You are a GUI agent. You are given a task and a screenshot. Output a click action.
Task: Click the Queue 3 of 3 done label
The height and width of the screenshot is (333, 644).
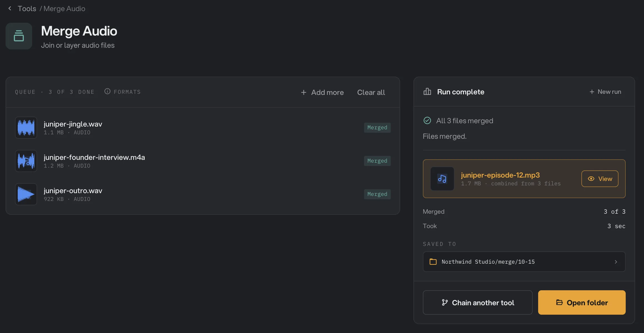point(55,92)
